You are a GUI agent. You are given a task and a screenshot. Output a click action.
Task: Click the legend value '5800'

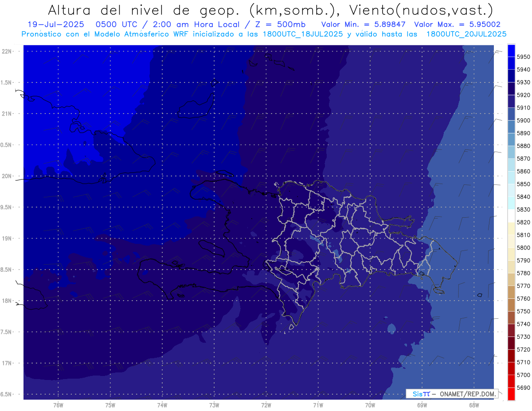(524, 247)
